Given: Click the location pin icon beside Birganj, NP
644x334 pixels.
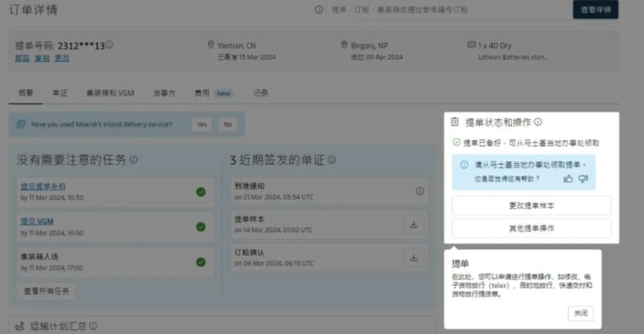Looking at the screenshot, I should [344, 45].
